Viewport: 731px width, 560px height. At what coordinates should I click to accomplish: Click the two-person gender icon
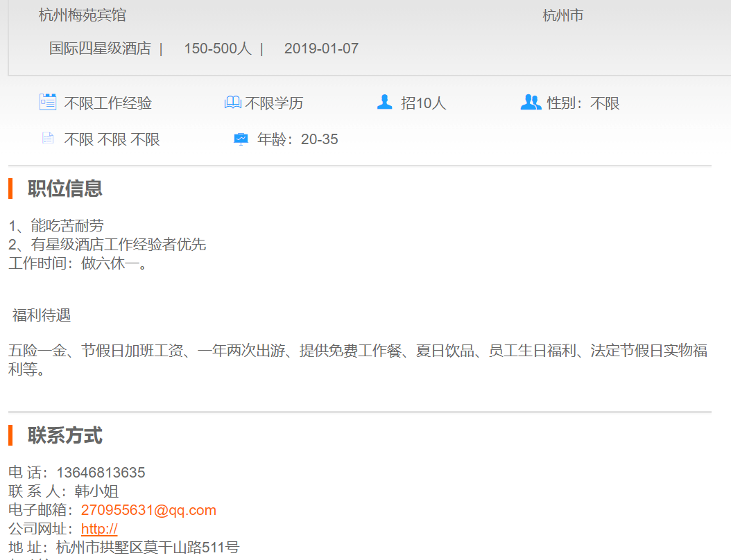pos(531,103)
